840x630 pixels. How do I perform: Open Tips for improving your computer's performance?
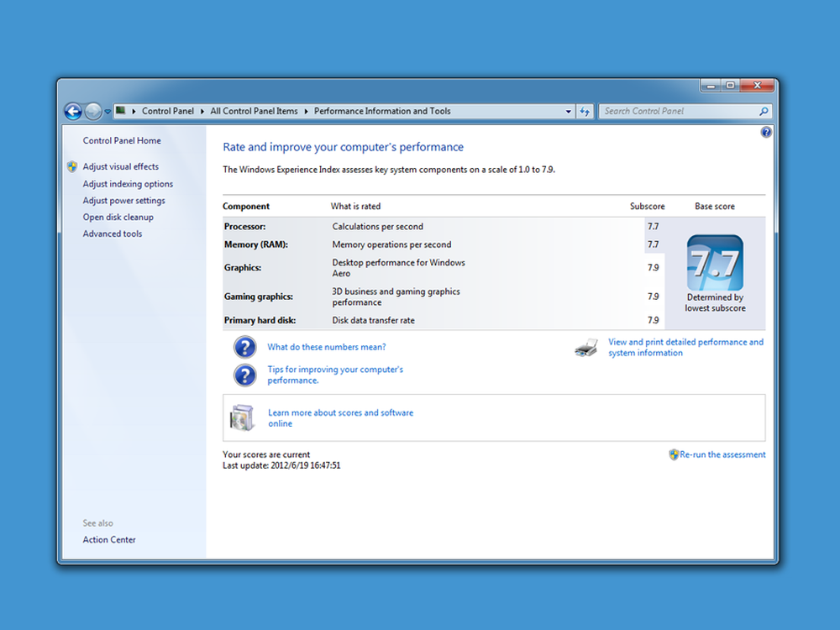pos(335,375)
